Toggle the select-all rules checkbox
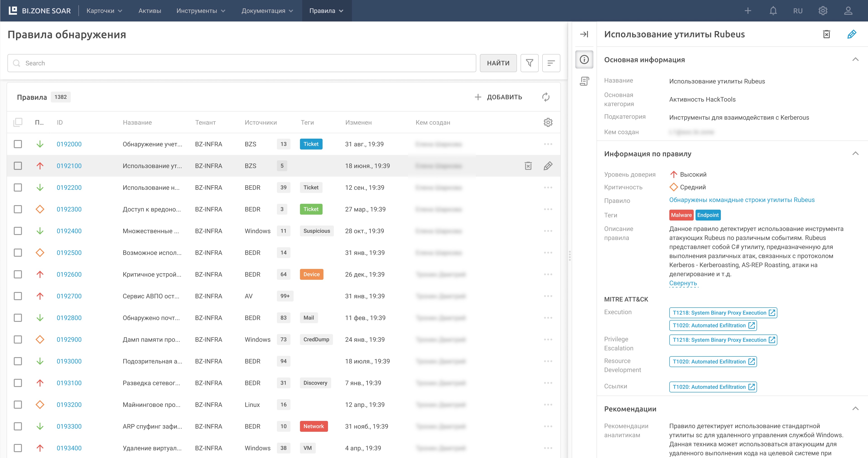Image resolution: width=868 pixels, height=458 pixels. (x=18, y=122)
